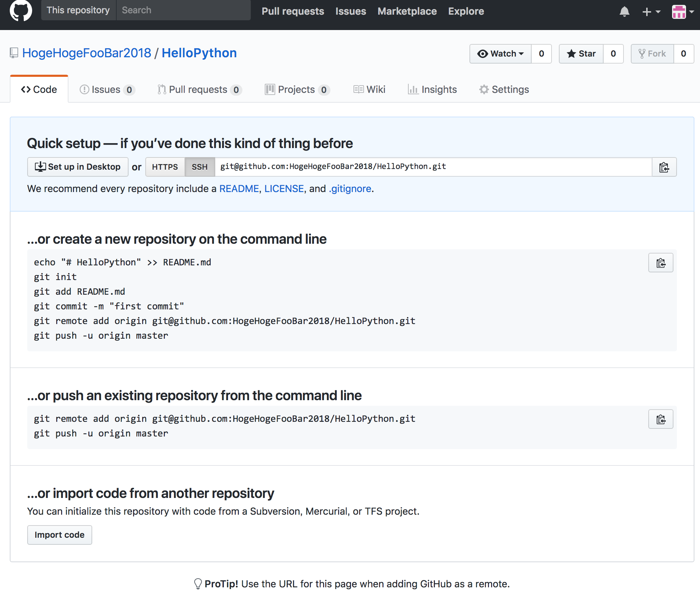Click the echo "# HelloPython" command line
Screen dimensions: 700x602
[x=122, y=262]
